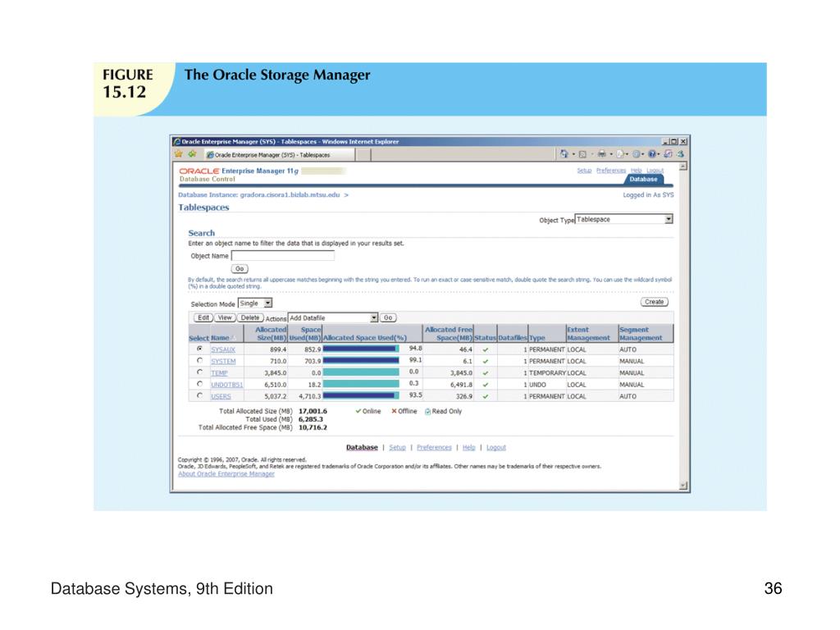The image size is (840, 630).
Task: Click the Database Instance breadcrumb link
Action: tap(258, 195)
